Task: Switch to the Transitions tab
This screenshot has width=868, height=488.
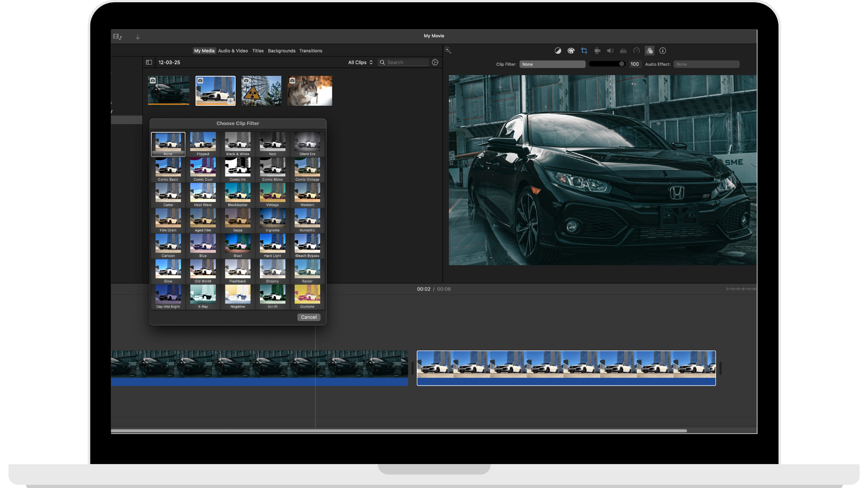Action: (311, 51)
